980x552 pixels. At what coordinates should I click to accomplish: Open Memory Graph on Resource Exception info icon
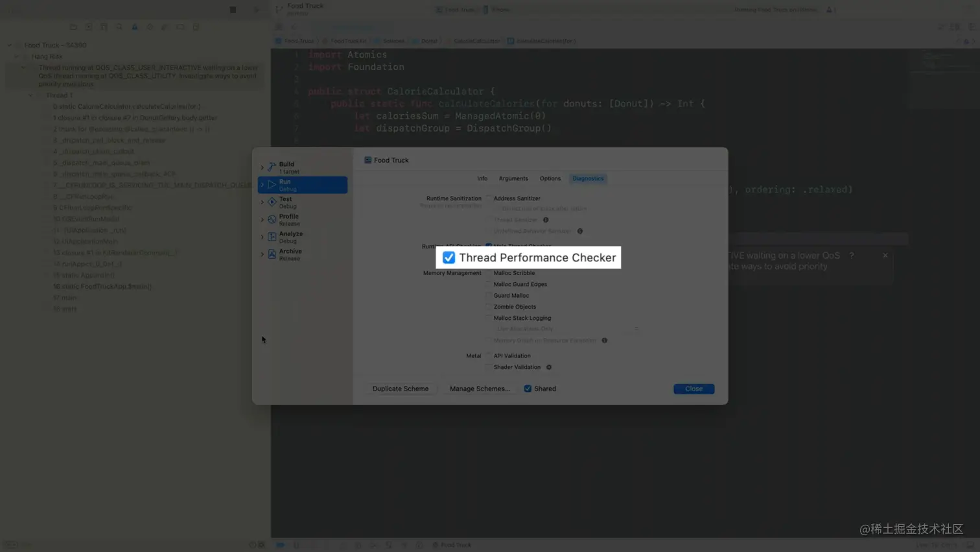[605, 341]
